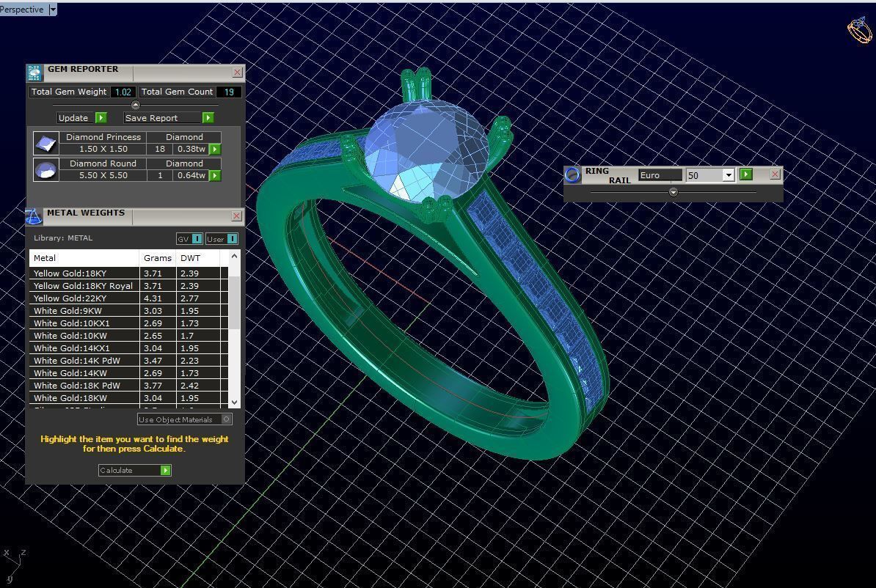This screenshot has width=876, height=588.
Task: Collapse the Gem Reporter panel with the arrow handle
Action: pos(135,104)
